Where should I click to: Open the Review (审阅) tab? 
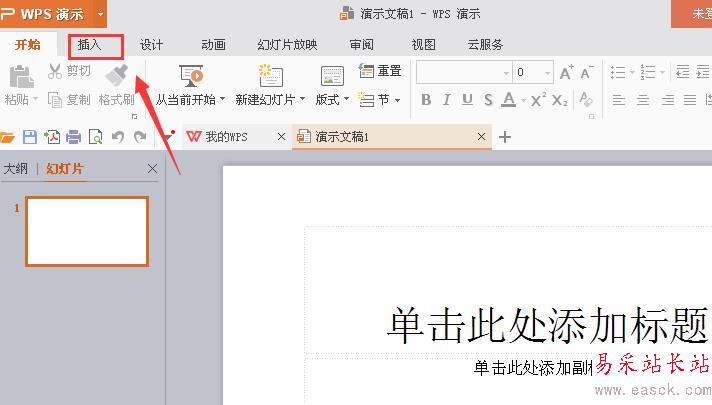pyautogui.click(x=361, y=44)
